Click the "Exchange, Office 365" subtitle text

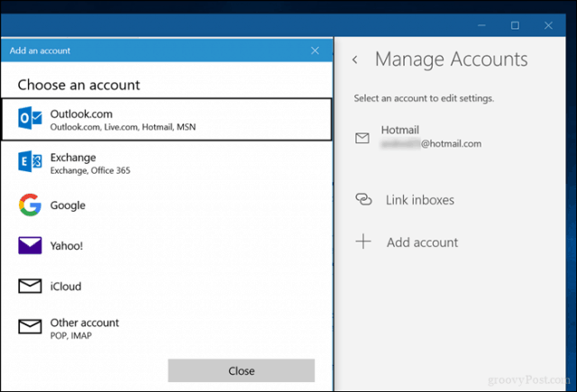pyautogui.click(x=90, y=170)
